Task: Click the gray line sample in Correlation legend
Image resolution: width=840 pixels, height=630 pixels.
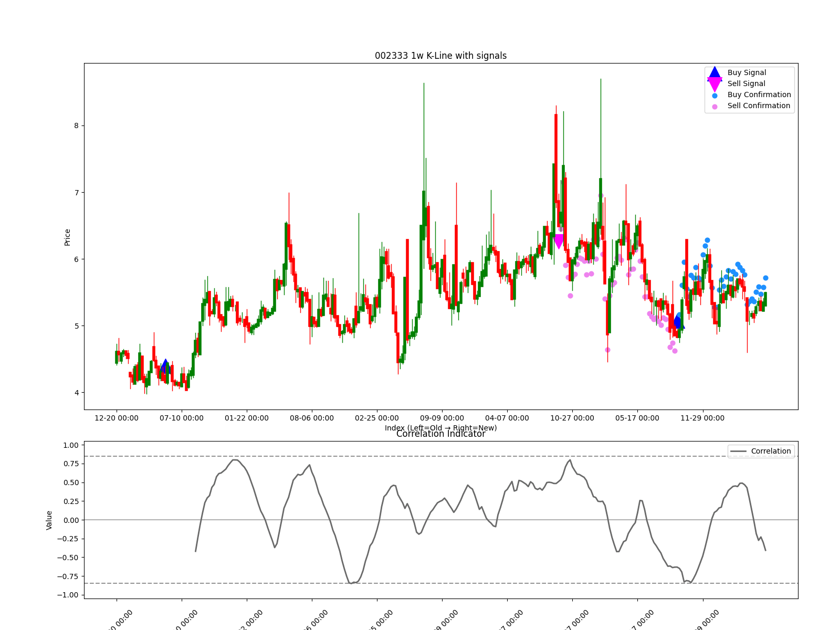Action: tap(738, 451)
